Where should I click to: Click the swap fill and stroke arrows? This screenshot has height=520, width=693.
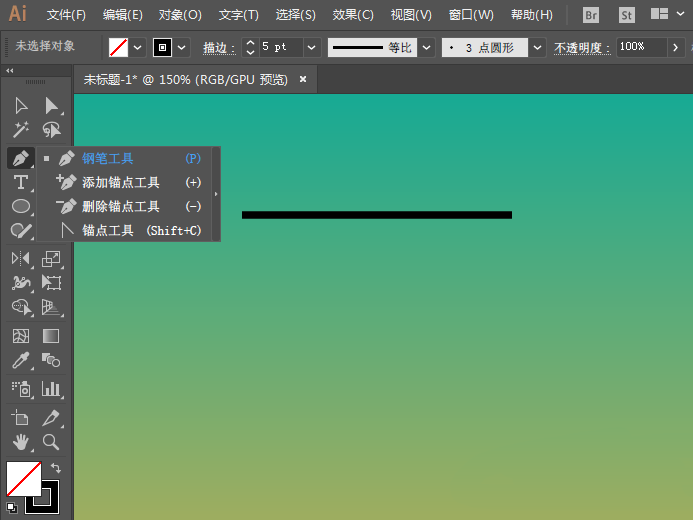tap(56, 468)
